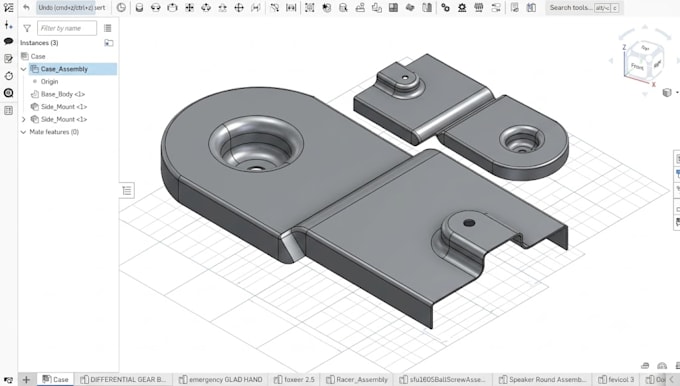Image resolution: width=680 pixels, height=386 pixels.
Task: Select the Width mate tool
Action: (x=291, y=7)
